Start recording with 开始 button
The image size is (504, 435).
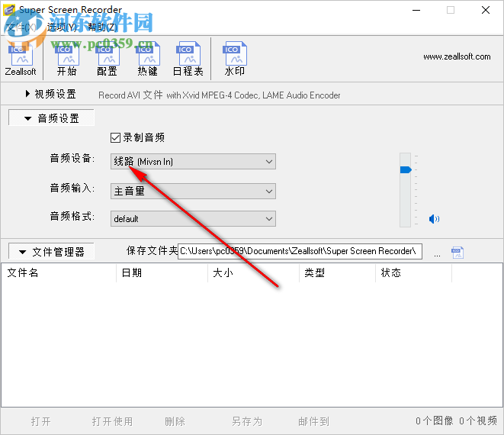coord(67,59)
